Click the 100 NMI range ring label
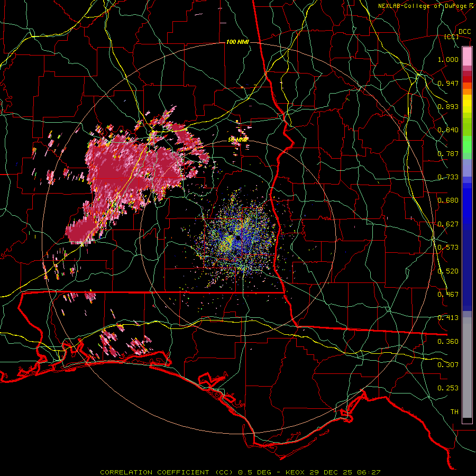 coord(237,42)
